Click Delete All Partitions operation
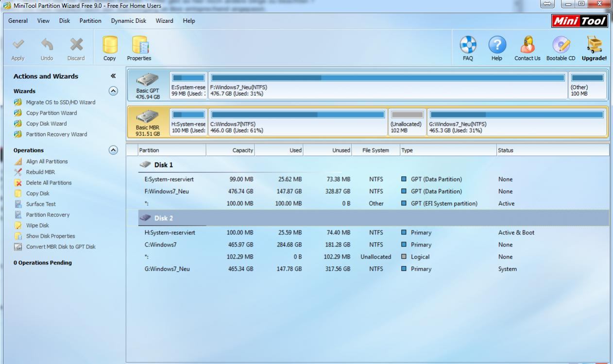The width and height of the screenshot is (613, 364). point(49,183)
